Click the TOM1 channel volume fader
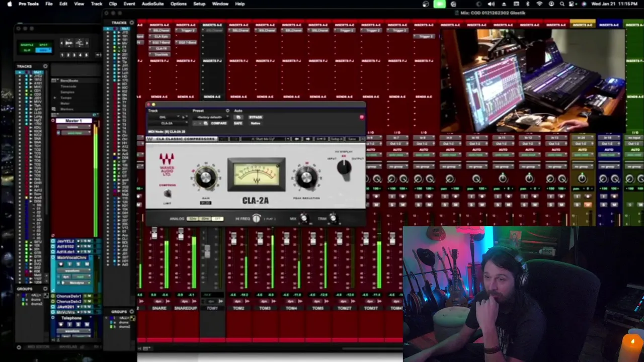The width and height of the screenshot is (644, 362). 207,251
